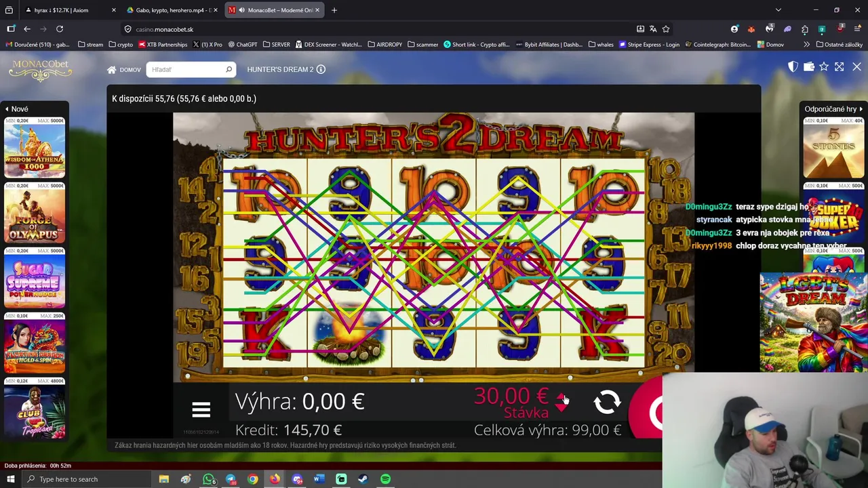Adjust bet with red Stávka arrows
Viewport: 868px width, 488px height.
point(561,401)
